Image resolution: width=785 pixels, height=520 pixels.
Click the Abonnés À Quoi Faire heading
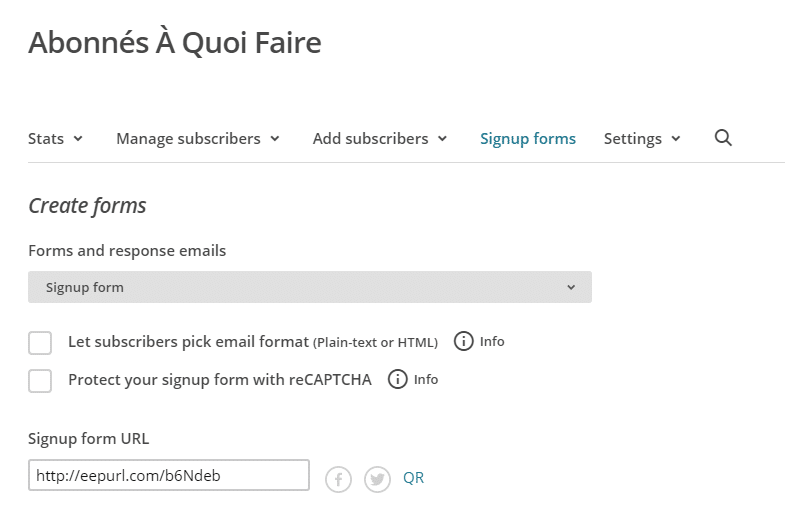175,43
